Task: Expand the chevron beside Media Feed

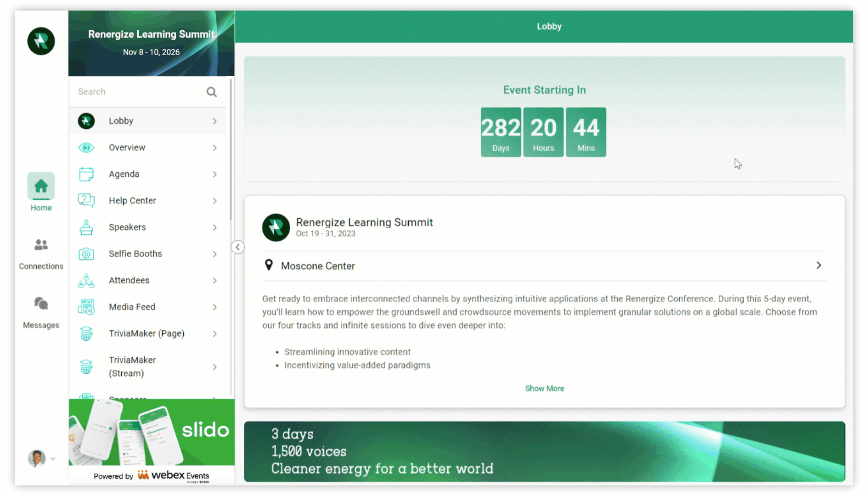Action: pyautogui.click(x=214, y=307)
